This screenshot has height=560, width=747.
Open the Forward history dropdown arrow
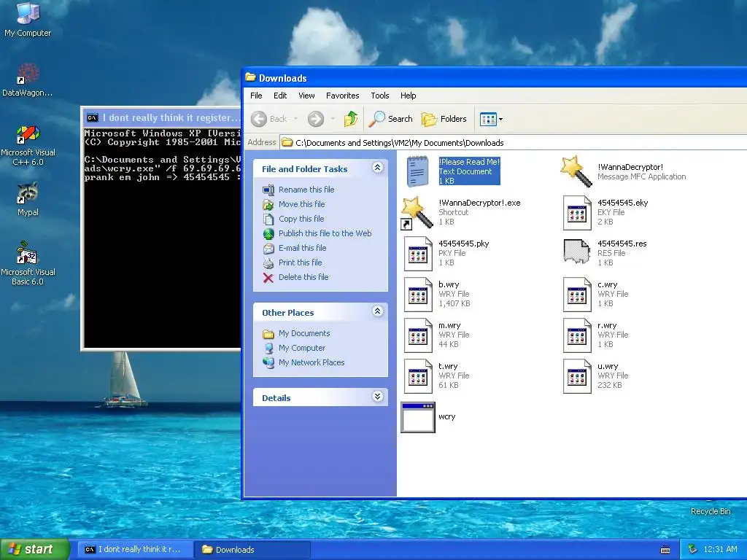tap(333, 119)
